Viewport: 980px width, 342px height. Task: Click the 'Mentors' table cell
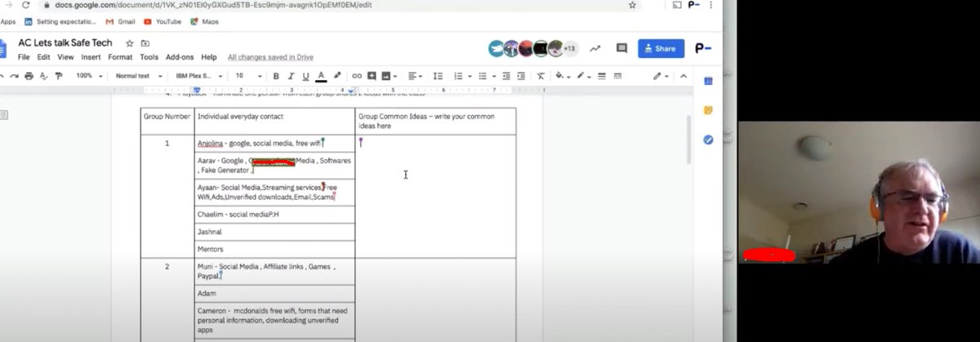point(274,249)
